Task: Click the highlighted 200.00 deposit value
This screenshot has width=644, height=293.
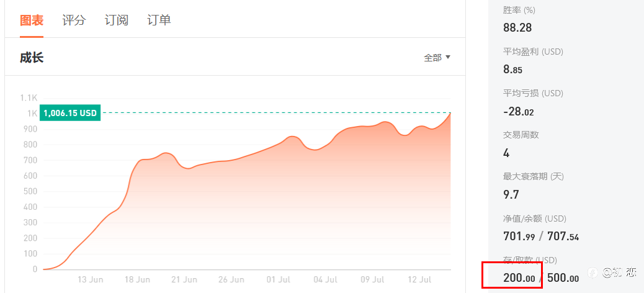Action: [519, 278]
